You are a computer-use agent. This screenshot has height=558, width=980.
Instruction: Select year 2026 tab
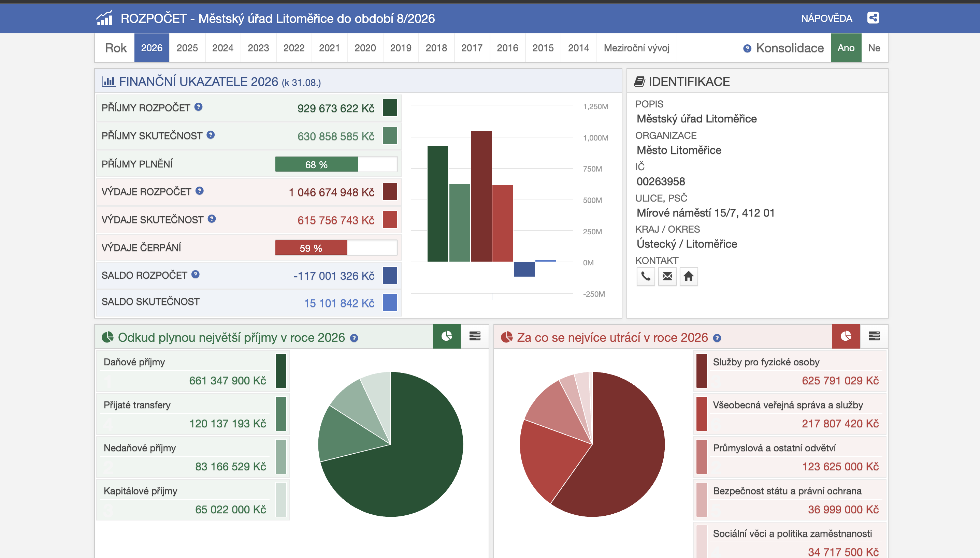[152, 48]
